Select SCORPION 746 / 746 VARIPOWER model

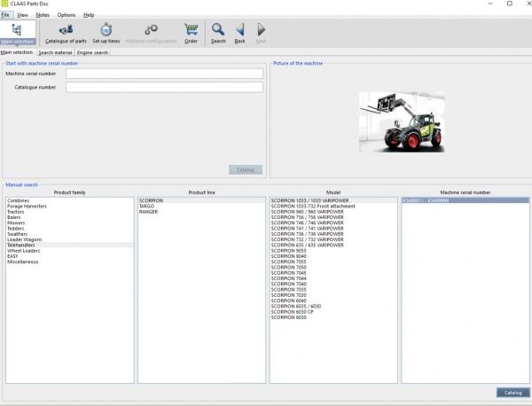(x=333, y=223)
